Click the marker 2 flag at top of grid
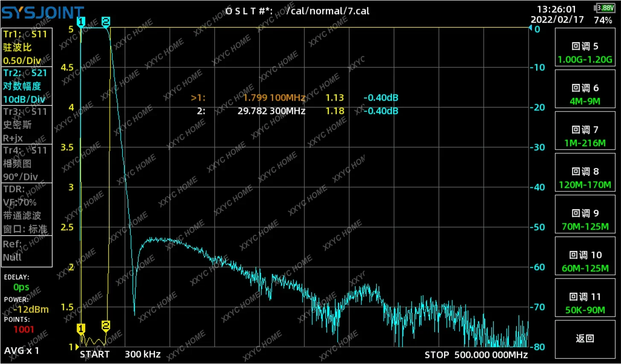 pyautogui.click(x=106, y=22)
